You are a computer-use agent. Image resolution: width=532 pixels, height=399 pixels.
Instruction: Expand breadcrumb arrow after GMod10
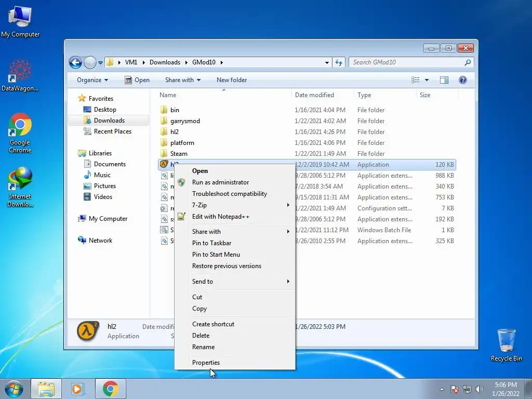pyautogui.click(x=221, y=62)
